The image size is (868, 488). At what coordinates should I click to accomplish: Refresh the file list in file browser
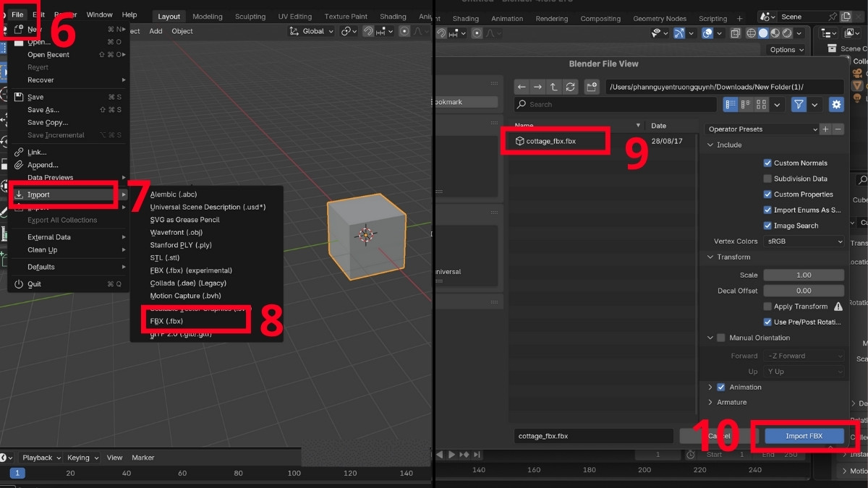pyautogui.click(x=571, y=87)
